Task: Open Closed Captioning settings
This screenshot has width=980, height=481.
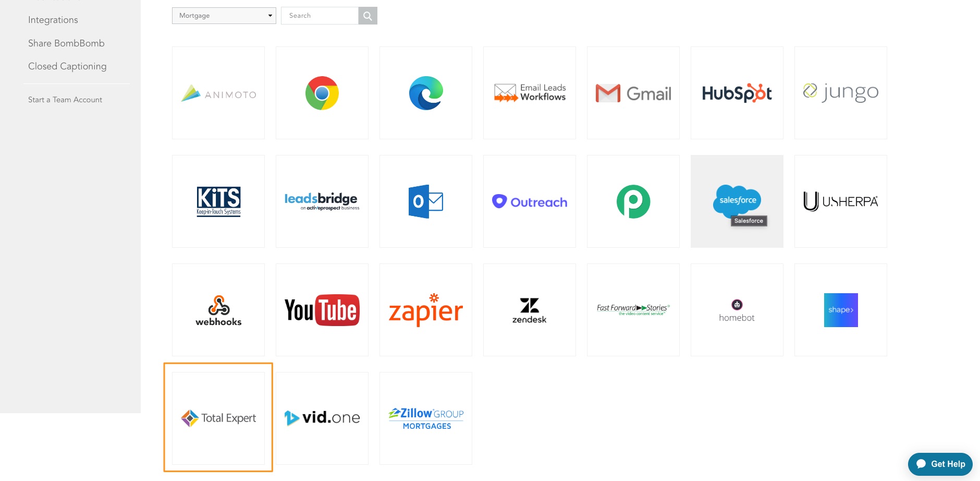Action: [x=67, y=66]
